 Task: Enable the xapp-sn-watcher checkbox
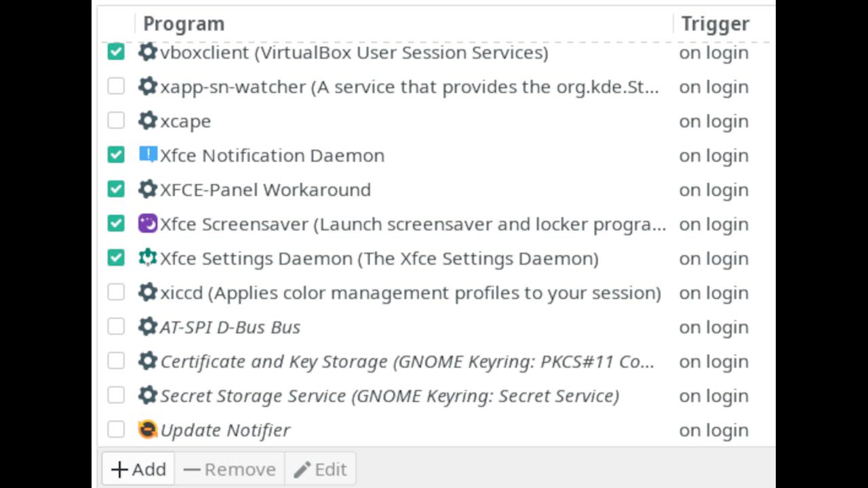116,87
